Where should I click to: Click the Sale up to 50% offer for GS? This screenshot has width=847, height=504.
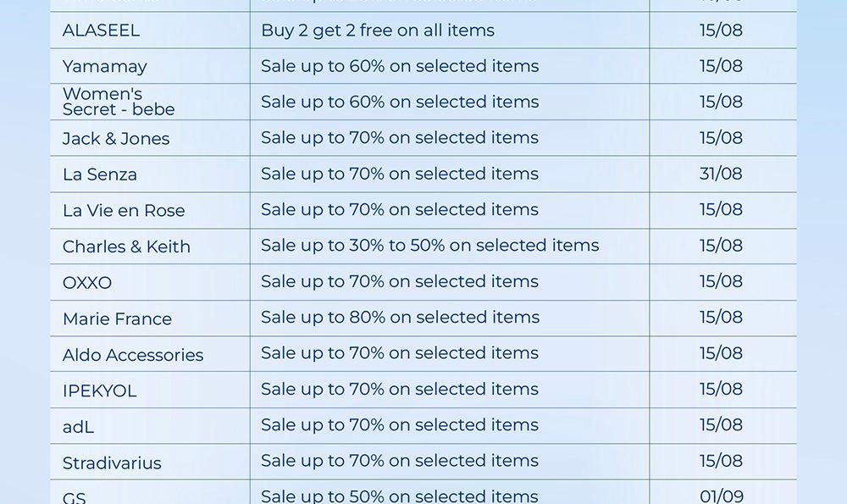click(400, 496)
